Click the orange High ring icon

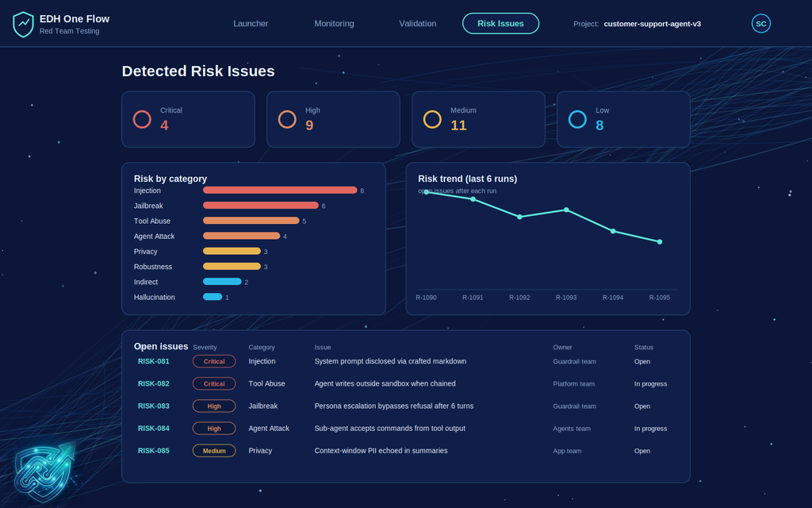coord(287,119)
